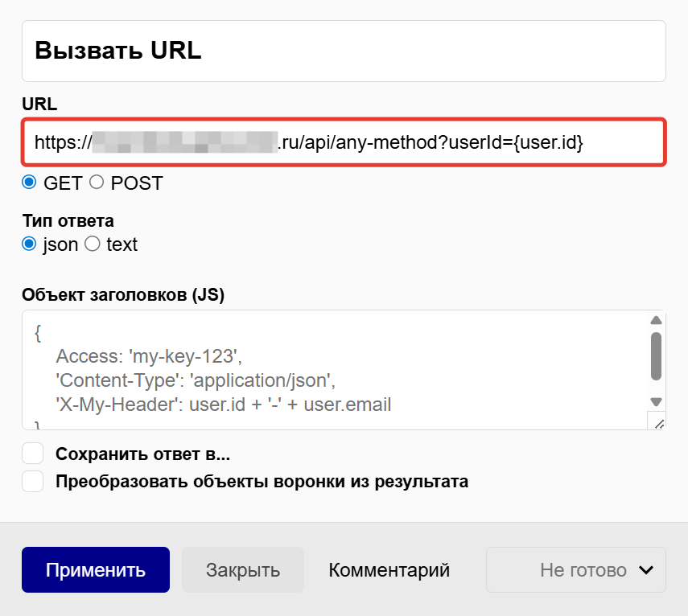Screen dimensions: 688x616
Task: Enable 'Сохранить ответ в...' checkbox
Action: coord(33,454)
